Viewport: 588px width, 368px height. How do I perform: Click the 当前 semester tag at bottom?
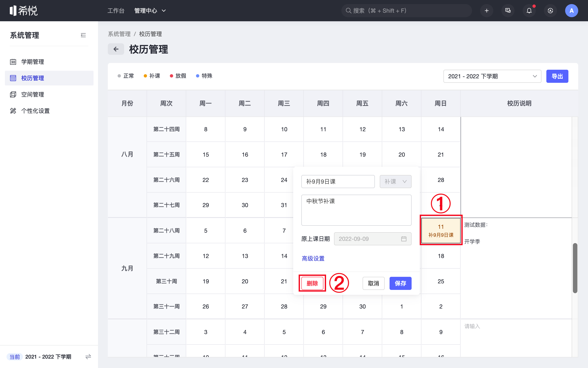point(14,357)
